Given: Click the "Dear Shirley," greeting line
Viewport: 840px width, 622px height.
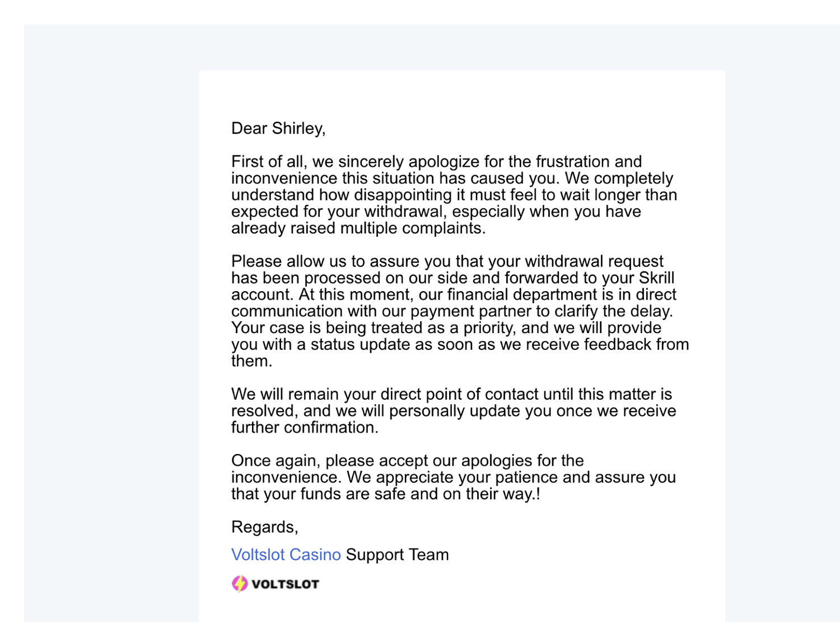Looking at the screenshot, I should [x=278, y=129].
